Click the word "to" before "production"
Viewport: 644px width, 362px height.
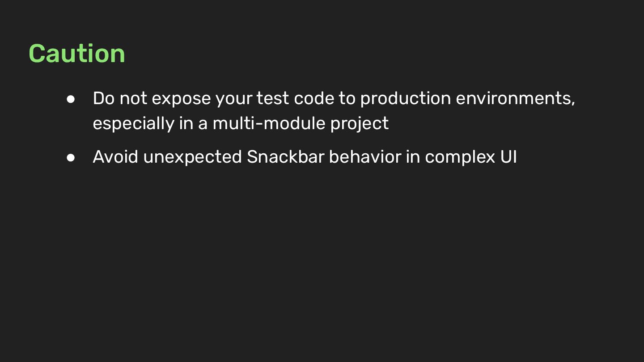coord(347,98)
